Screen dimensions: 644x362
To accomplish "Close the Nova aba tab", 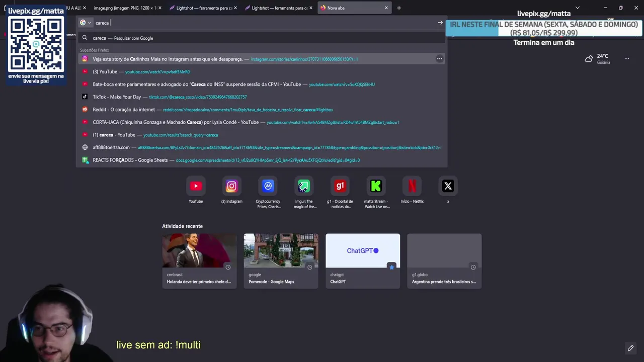I will (x=386, y=8).
